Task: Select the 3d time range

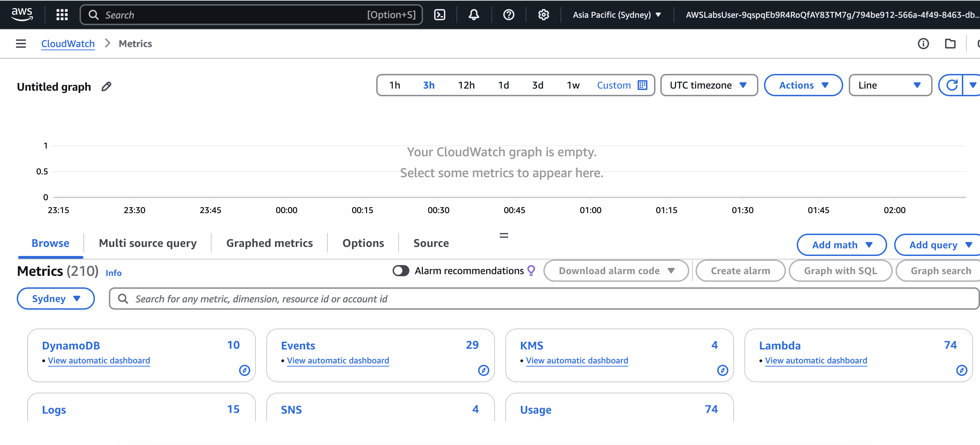Action: click(x=537, y=85)
